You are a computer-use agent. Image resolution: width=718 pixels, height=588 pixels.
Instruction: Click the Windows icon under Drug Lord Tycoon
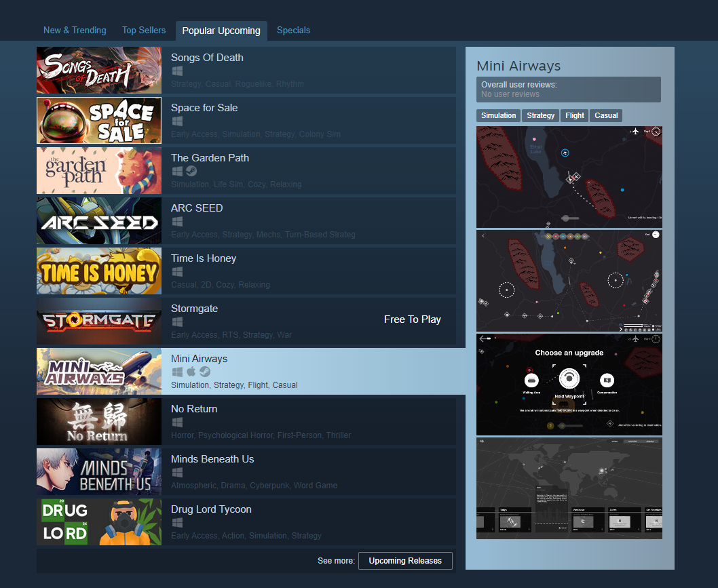177,522
